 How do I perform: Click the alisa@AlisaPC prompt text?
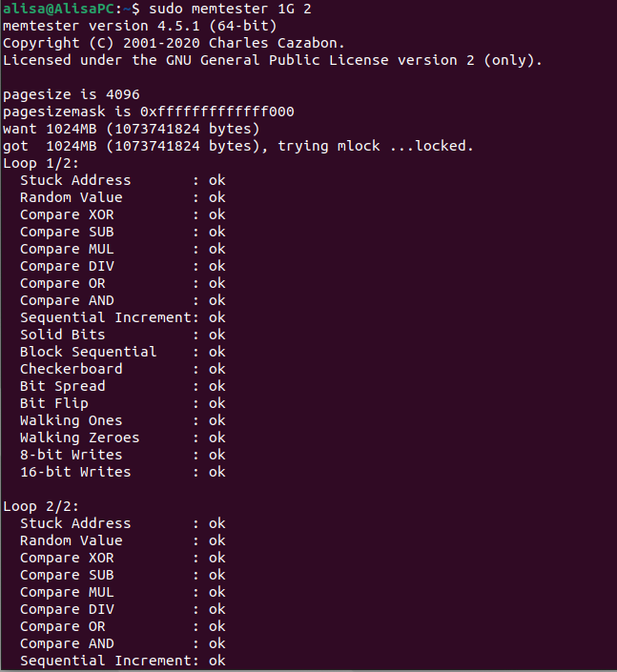coord(58,9)
